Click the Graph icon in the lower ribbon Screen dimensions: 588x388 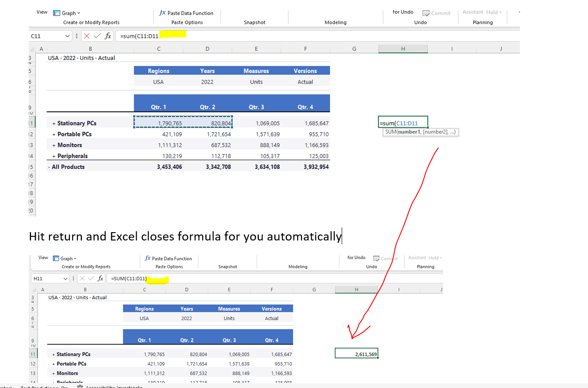(x=56, y=259)
